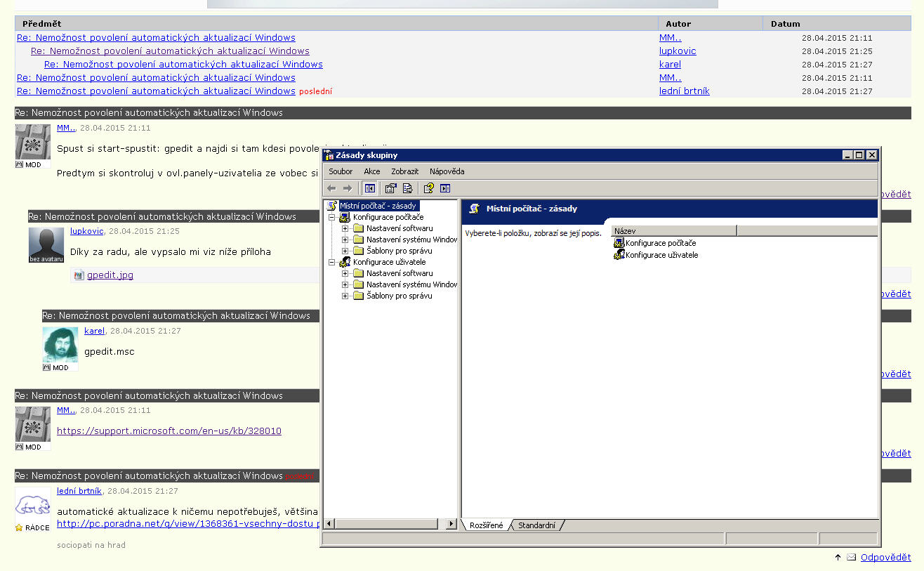Collapse the Konfigurace počítače tree node
Image resolution: width=924 pixels, height=571 pixels.
point(331,217)
